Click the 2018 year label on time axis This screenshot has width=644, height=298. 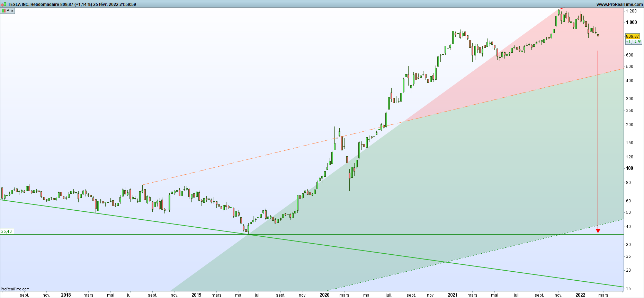66,295
